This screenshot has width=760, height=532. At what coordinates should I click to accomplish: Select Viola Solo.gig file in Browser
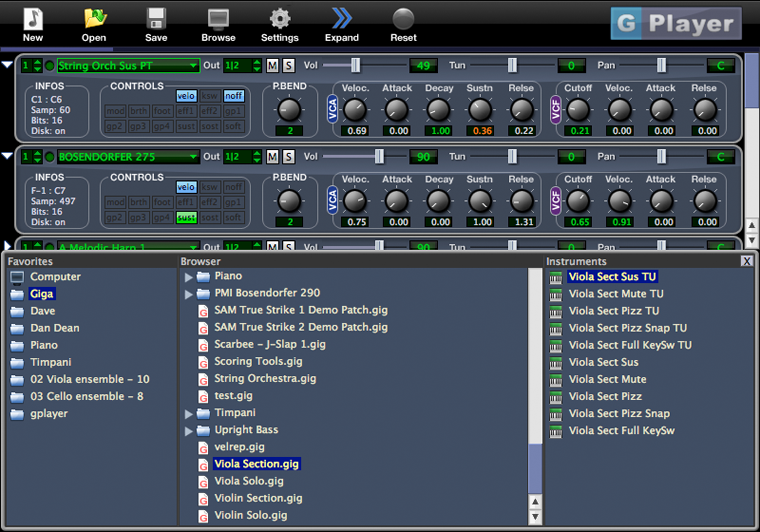248,481
